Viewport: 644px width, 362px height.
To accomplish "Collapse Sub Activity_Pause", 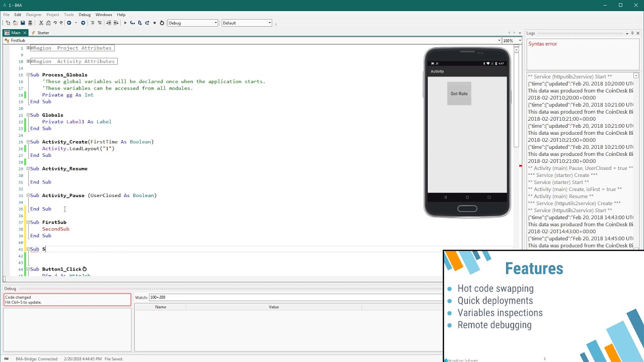I will pyautogui.click(x=28, y=196).
